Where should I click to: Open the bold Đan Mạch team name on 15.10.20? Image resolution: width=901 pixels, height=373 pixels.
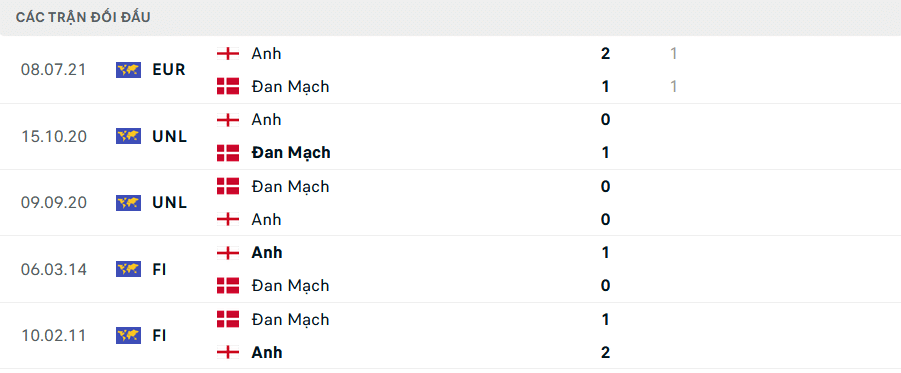[291, 153]
